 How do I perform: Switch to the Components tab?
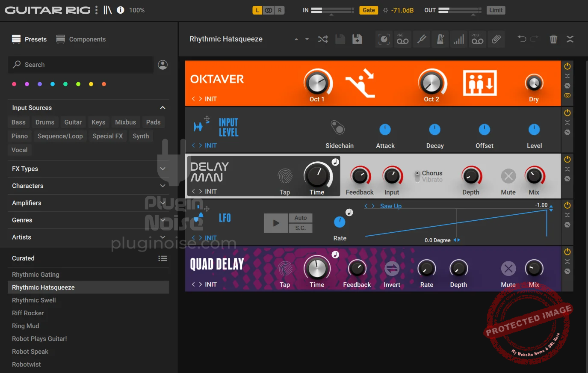coord(81,39)
